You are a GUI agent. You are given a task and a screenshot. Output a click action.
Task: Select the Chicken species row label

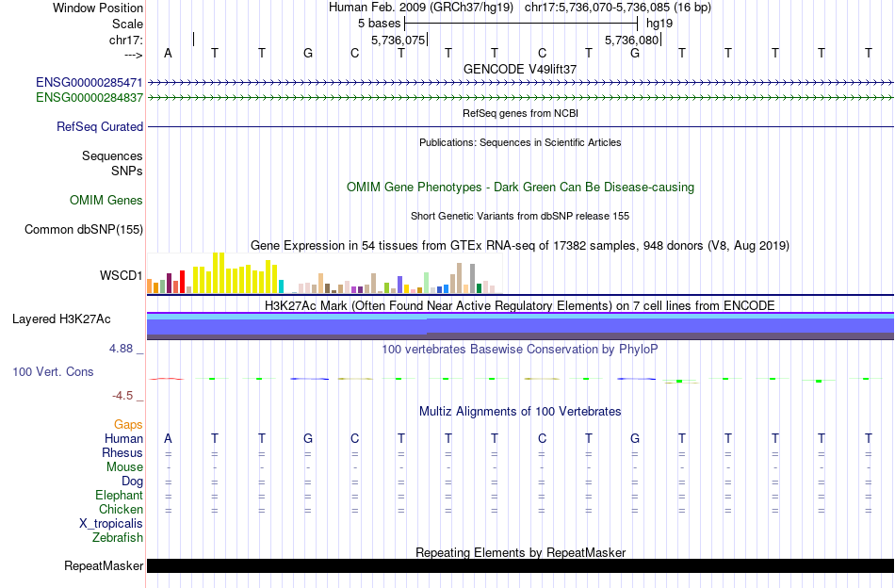tap(121, 509)
